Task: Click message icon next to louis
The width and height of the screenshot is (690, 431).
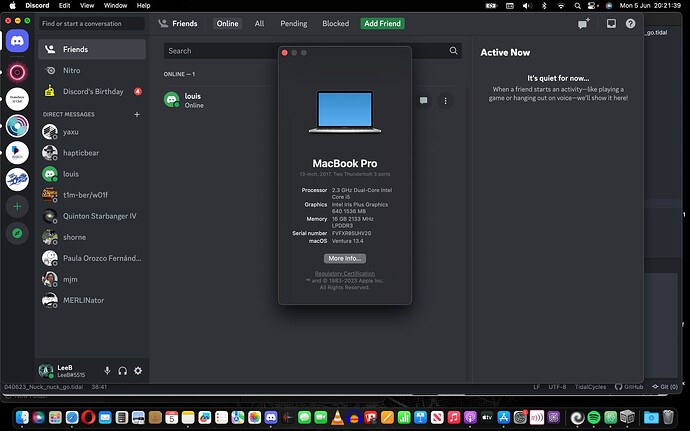Action: pyautogui.click(x=423, y=101)
